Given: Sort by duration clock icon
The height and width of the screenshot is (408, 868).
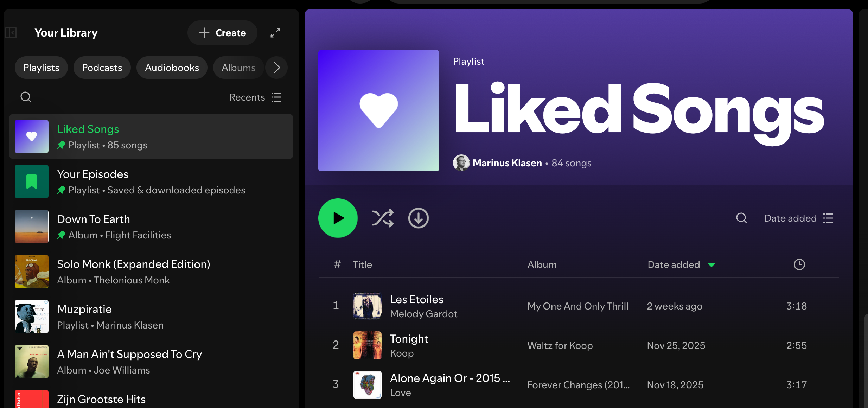Looking at the screenshot, I should [x=799, y=264].
